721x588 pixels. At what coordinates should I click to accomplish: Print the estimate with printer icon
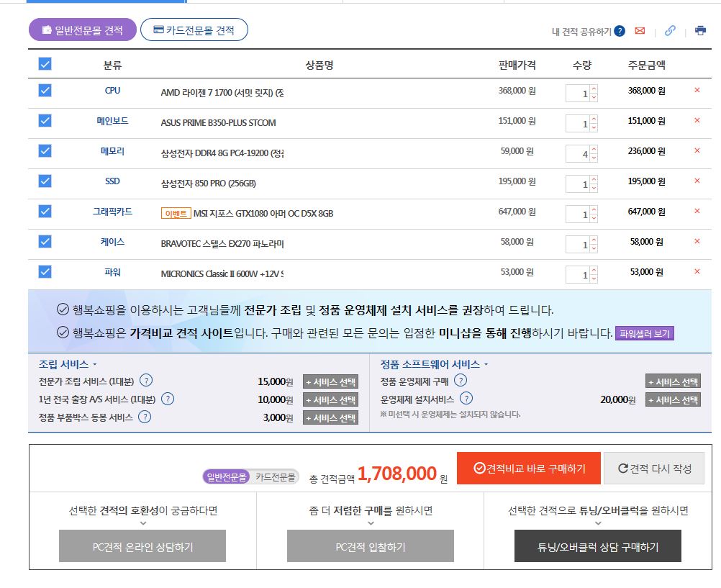point(700,31)
